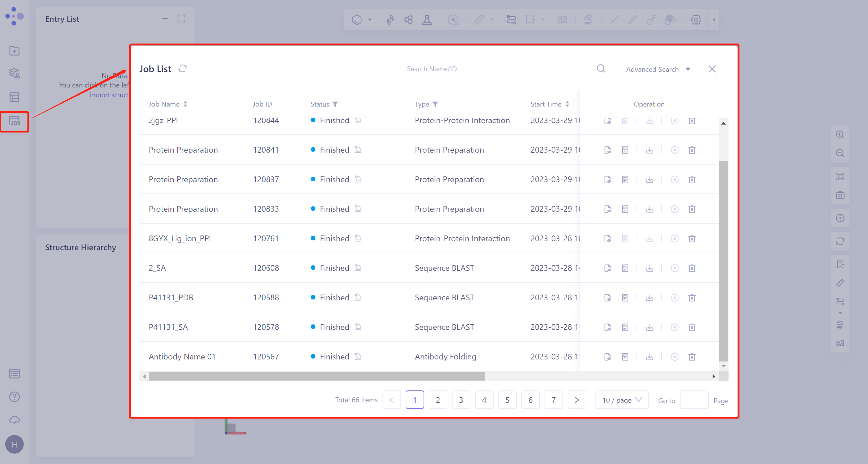Image resolution: width=868 pixels, height=464 pixels.
Task: Open log document icon for job 120837
Action: 625,180
